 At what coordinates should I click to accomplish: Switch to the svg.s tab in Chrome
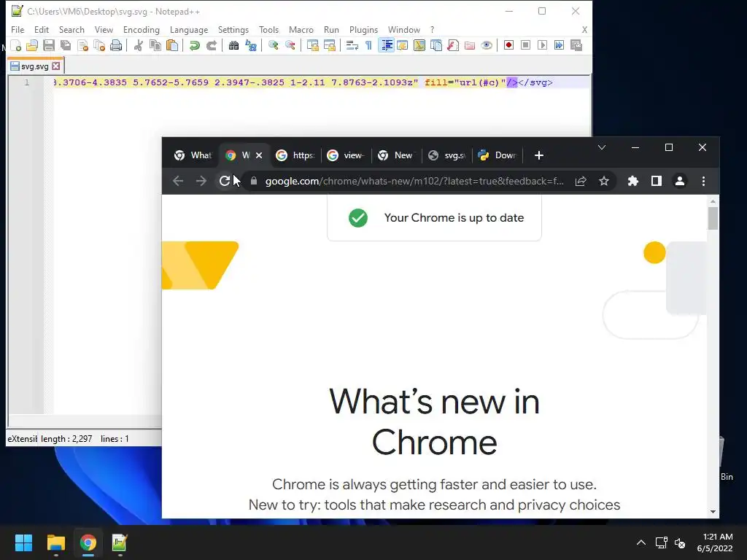pos(447,155)
